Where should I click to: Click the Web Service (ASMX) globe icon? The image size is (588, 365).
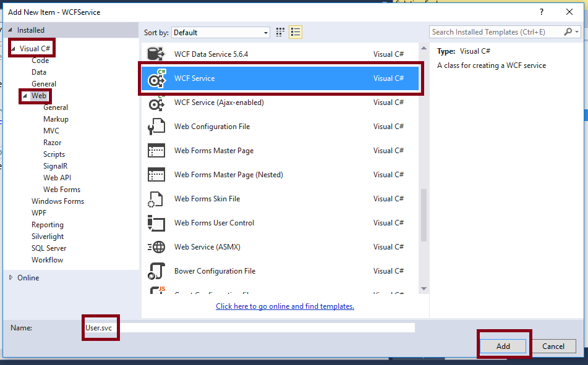157,247
